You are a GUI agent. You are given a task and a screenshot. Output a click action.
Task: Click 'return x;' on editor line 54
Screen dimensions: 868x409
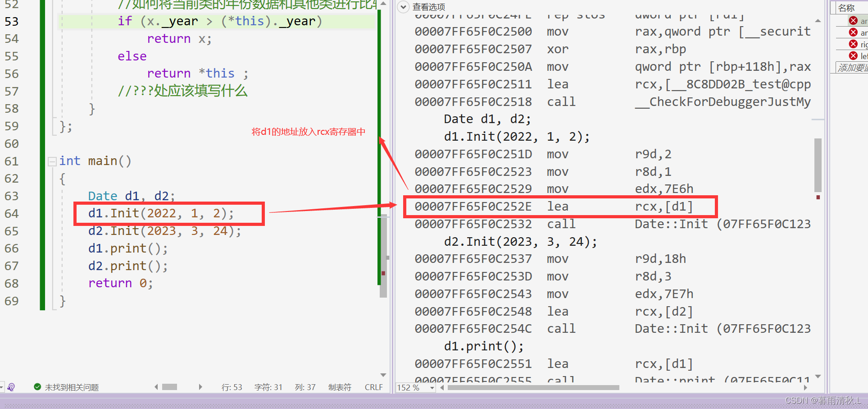coord(179,39)
